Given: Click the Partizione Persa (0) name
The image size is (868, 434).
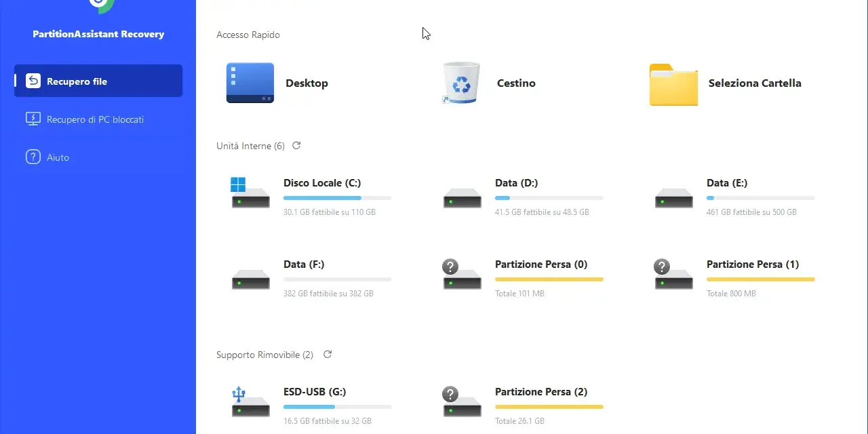Looking at the screenshot, I should (x=541, y=264).
